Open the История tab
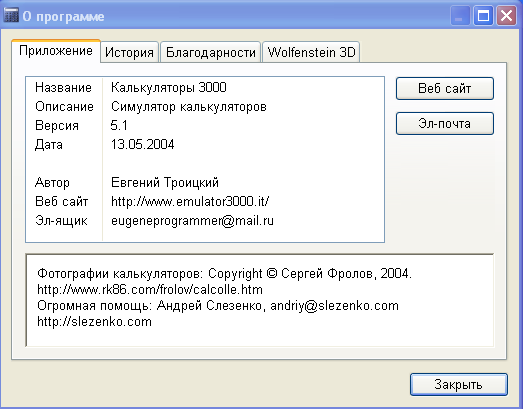This screenshot has width=523, height=409. [129, 52]
